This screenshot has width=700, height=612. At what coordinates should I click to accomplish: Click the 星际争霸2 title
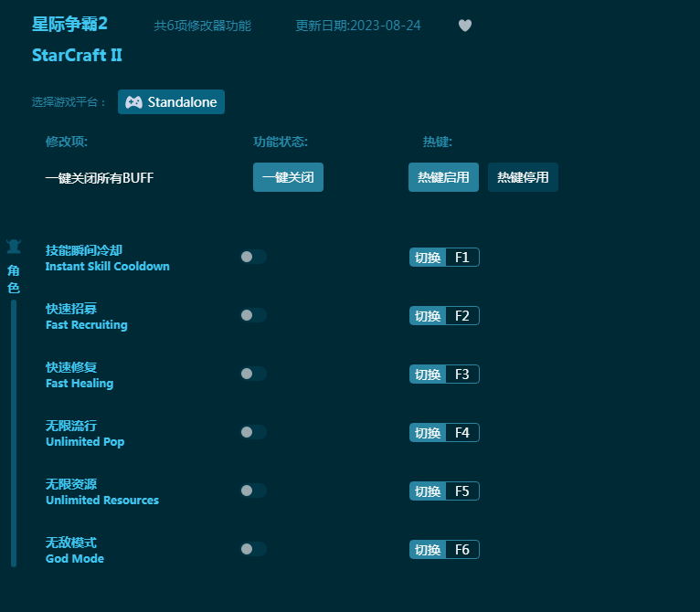(69, 24)
